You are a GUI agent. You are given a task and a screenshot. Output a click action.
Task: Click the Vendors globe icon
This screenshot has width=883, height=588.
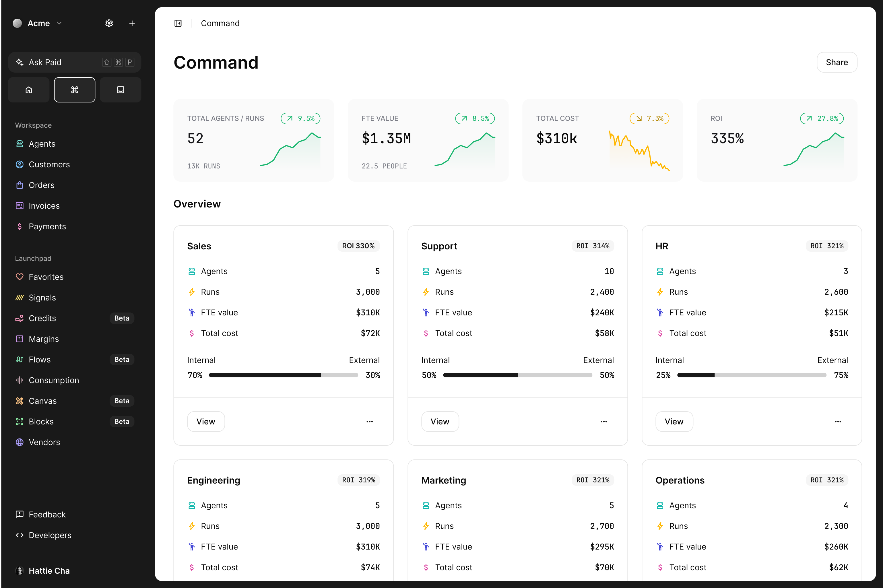[20, 442]
